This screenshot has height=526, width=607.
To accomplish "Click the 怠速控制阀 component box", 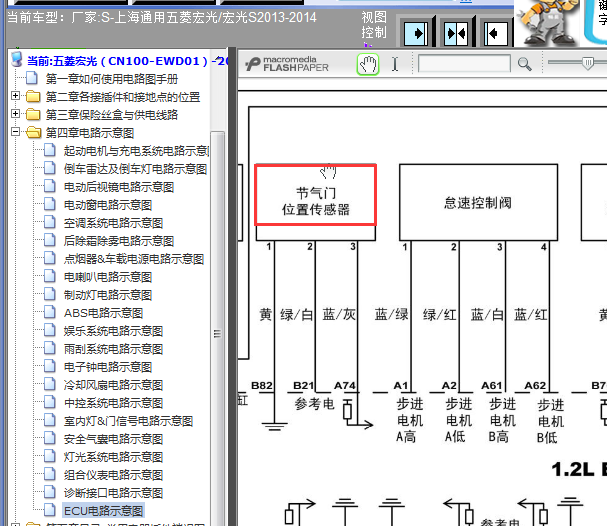I will pos(478,202).
